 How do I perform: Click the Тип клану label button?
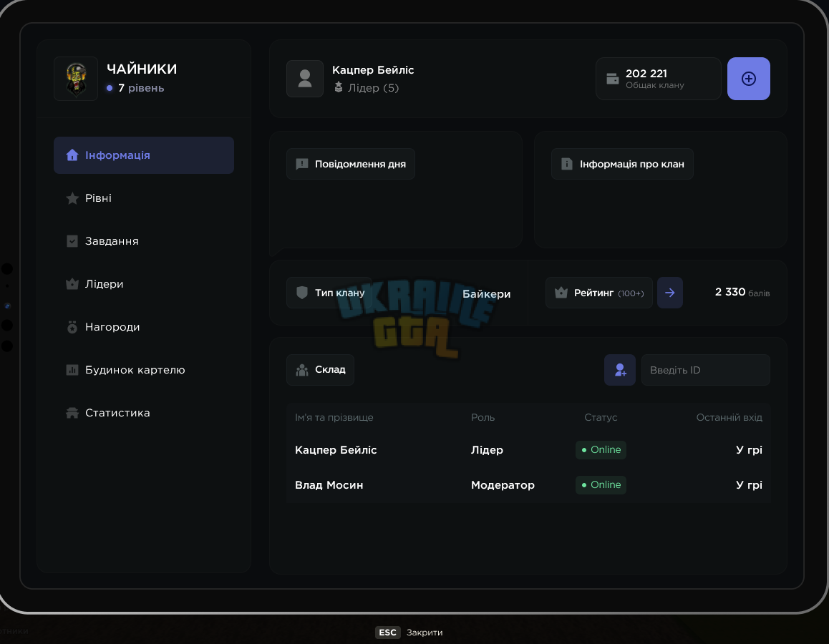(x=330, y=293)
